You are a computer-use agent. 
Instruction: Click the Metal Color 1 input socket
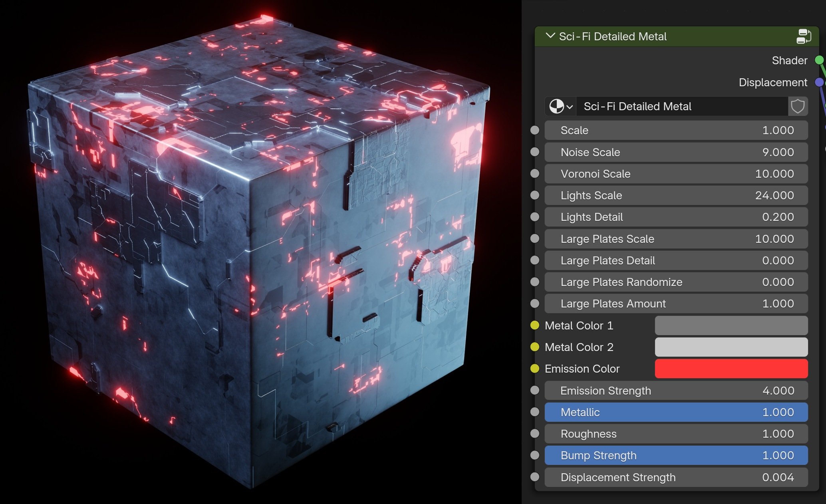(535, 325)
